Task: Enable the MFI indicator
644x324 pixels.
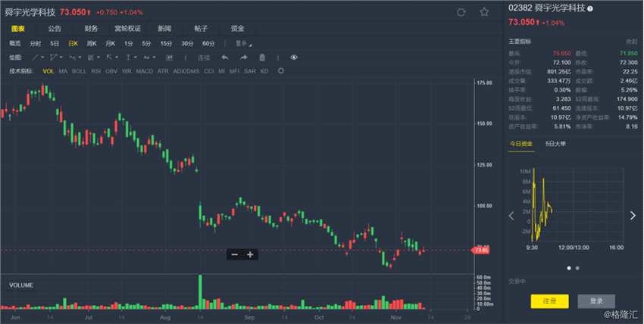Action: coord(235,71)
